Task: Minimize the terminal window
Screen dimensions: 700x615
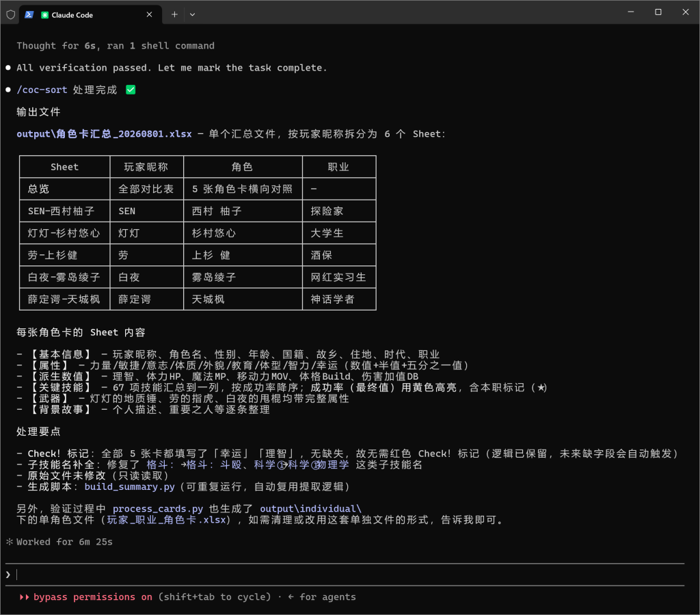Action: click(x=631, y=12)
